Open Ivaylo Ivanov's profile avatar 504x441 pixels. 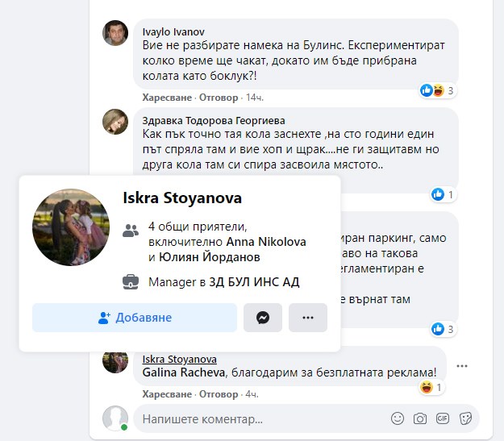click(x=115, y=33)
